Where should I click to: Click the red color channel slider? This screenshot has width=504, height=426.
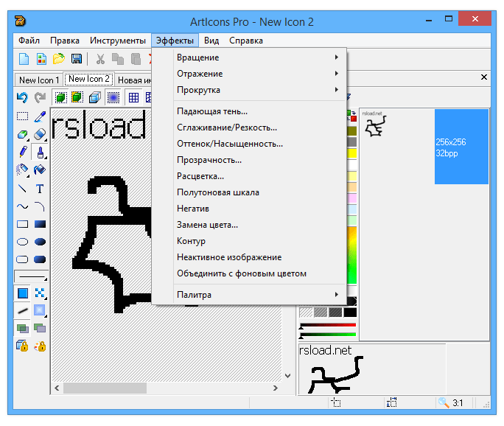tap(328, 325)
